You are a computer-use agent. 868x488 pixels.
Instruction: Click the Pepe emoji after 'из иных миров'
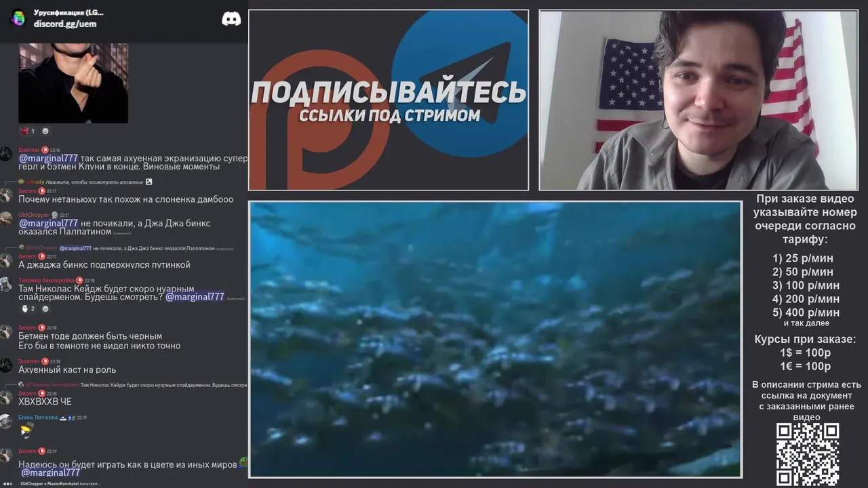pos(243,463)
